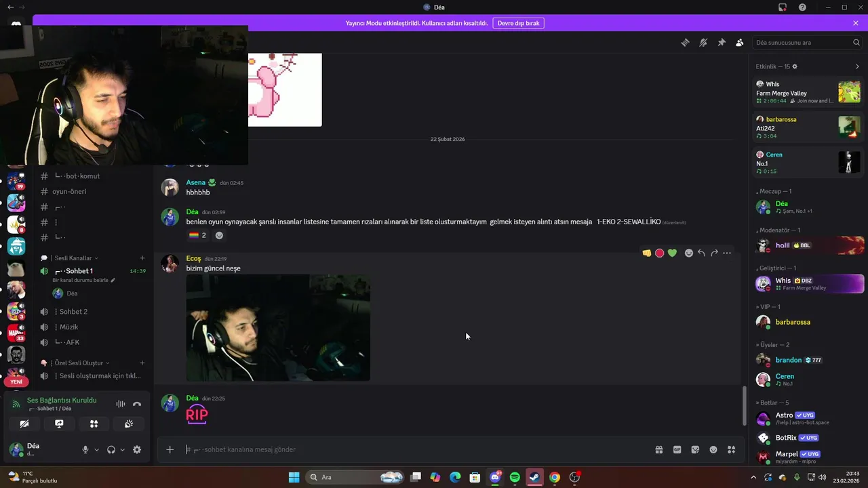The width and height of the screenshot is (868, 488).
Task: Open the bot-komut text channel
Action: click(x=94, y=176)
